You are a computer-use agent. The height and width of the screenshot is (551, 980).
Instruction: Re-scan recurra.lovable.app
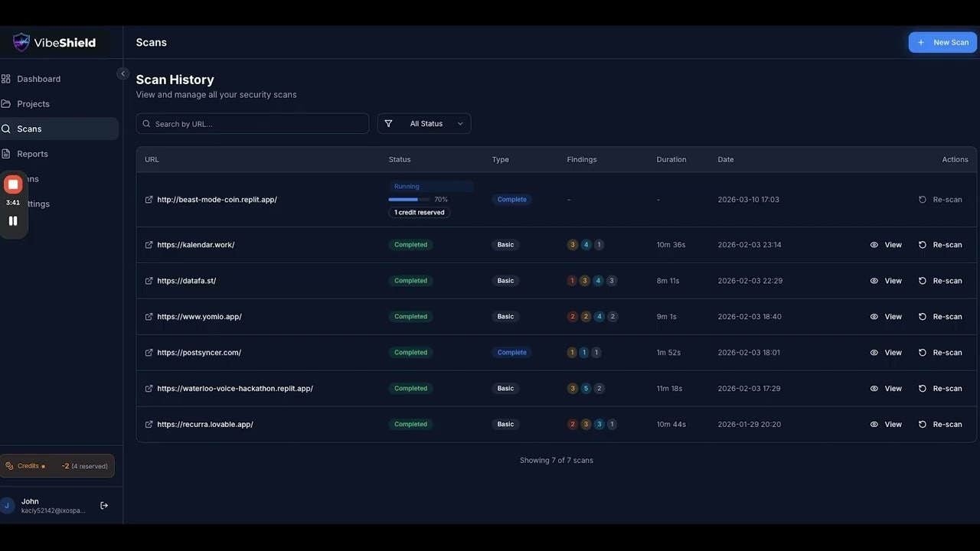coord(940,425)
